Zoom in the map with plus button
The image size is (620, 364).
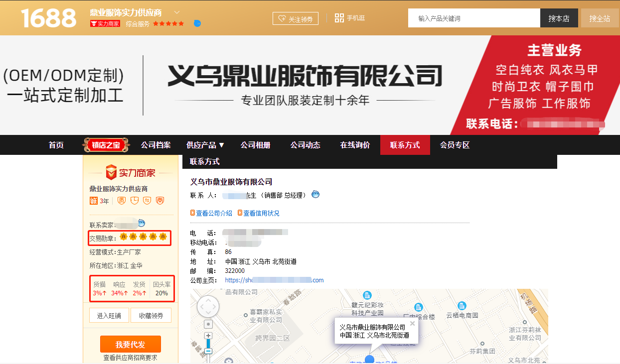point(208,336)
